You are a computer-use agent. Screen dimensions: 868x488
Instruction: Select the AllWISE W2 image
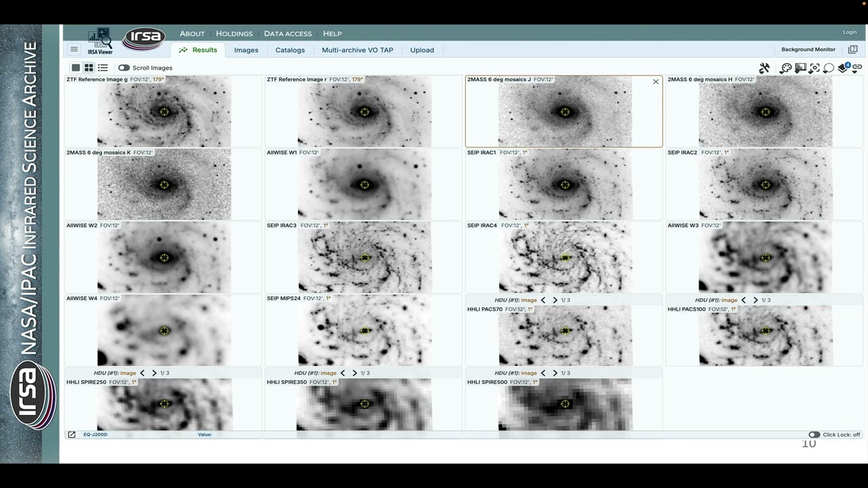click(x=163, y=258)
